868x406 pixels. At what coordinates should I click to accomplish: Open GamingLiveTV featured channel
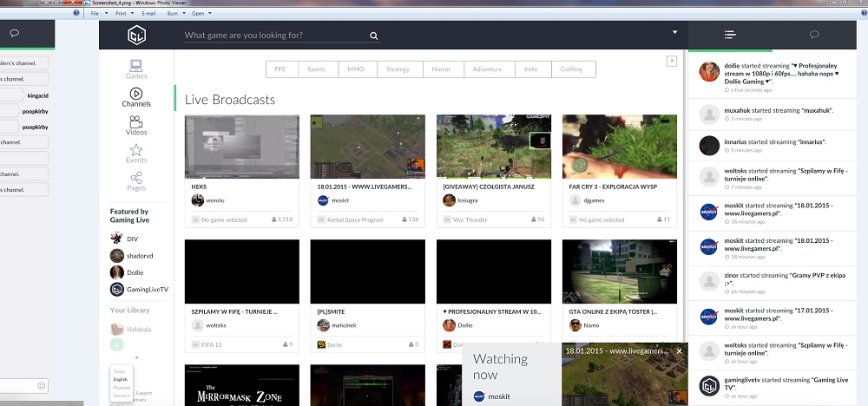click(139, 289)
